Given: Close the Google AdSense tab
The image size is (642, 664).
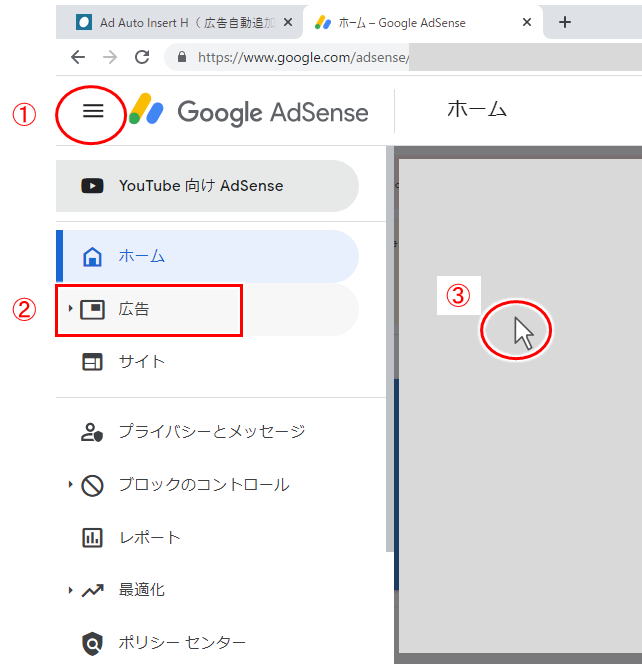Looking at the screenshot, I should tap(527, 22).
